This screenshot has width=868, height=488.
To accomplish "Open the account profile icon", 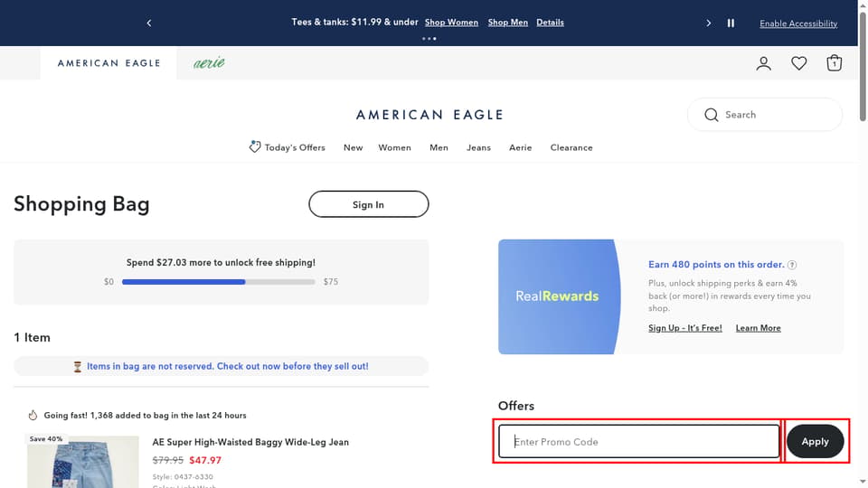I will tap(763, 63).
